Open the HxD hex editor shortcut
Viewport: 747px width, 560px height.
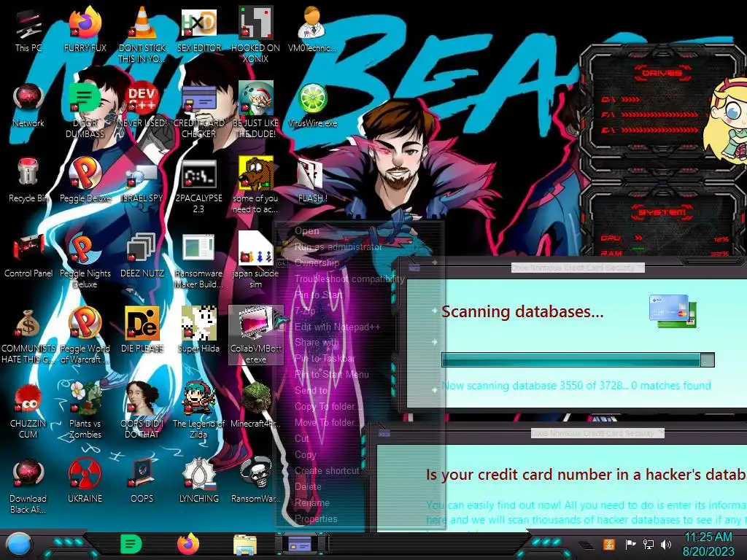coord(198,29)
